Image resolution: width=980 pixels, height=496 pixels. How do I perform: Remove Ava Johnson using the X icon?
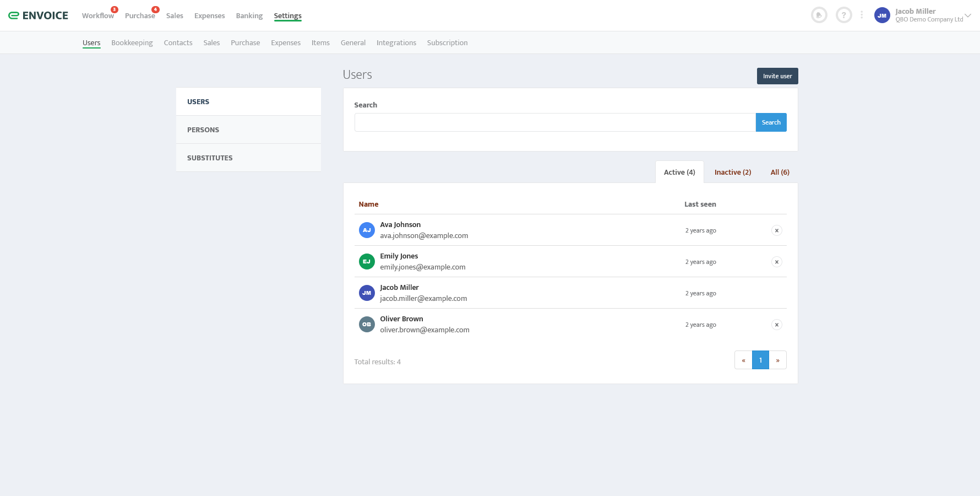(776, 230)
